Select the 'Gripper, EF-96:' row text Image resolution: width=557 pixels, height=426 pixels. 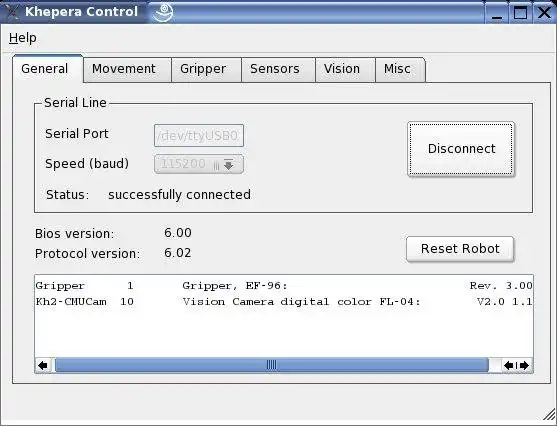235,286
